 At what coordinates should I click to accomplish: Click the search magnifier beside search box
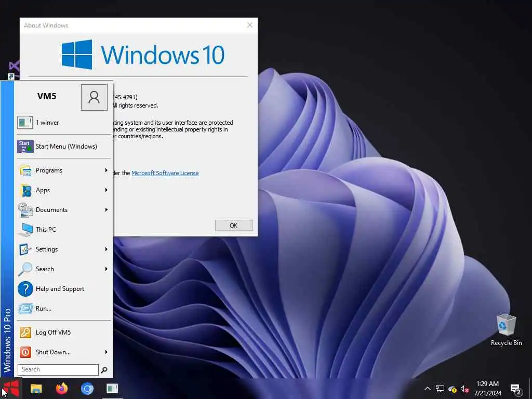[x=104, y=370]
